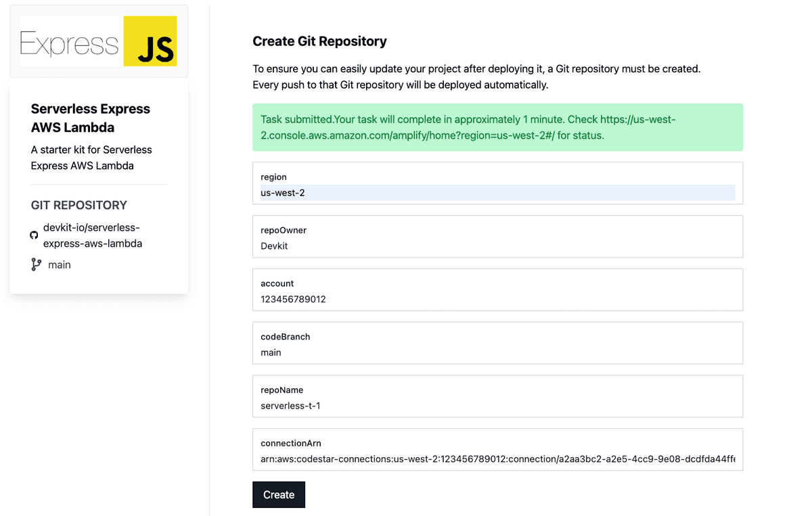Click the us-west-2 highlighted value

283,193
